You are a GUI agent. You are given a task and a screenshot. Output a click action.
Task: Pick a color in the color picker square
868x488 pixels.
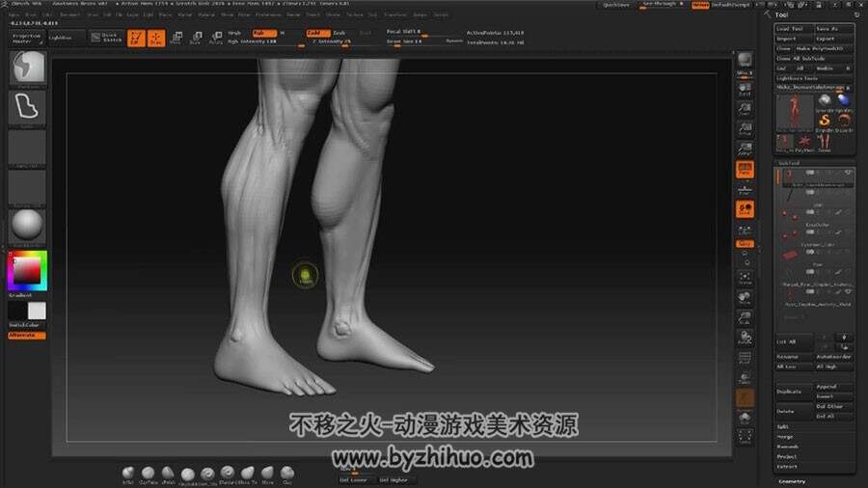[27, 271]
